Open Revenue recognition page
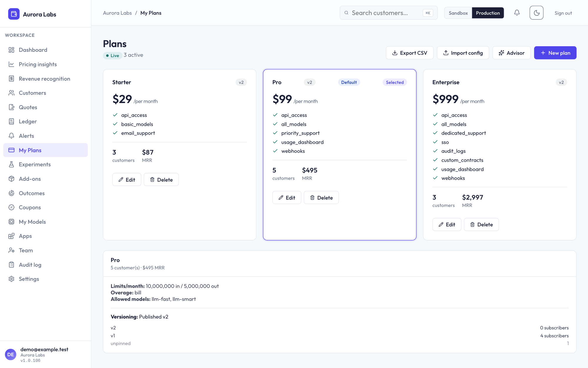This screenshot has width=588, height=368. tap(46, 79)
